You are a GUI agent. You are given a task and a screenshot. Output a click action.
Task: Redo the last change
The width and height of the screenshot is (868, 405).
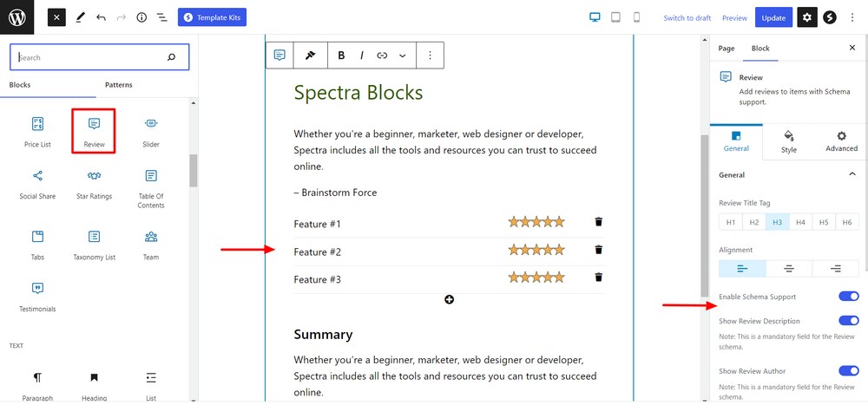coord(122,17)
